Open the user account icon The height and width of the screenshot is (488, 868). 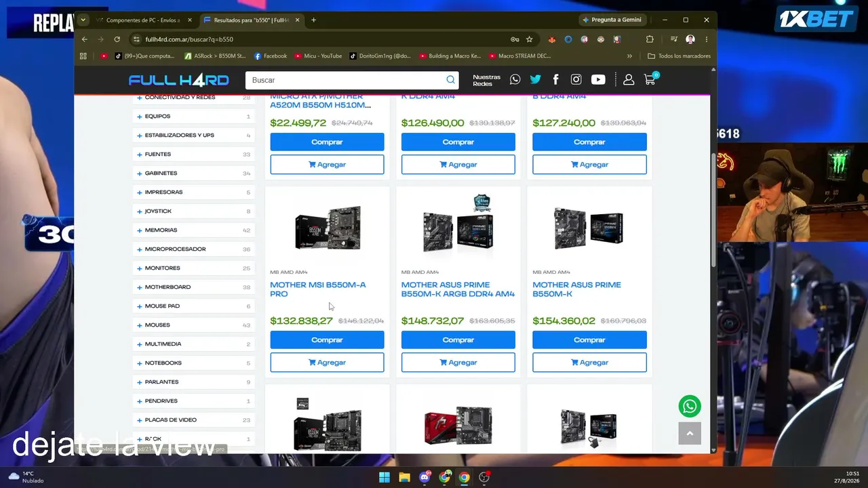pos(629,80)
